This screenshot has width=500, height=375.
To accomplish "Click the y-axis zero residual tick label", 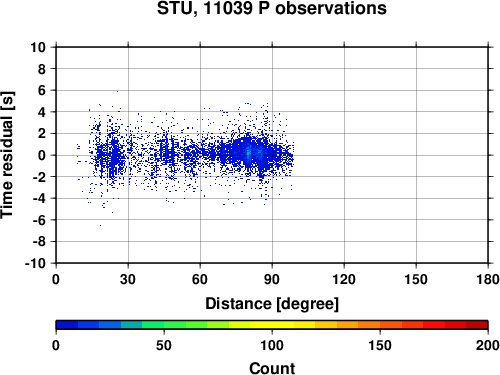I will [x=42, y=155].
